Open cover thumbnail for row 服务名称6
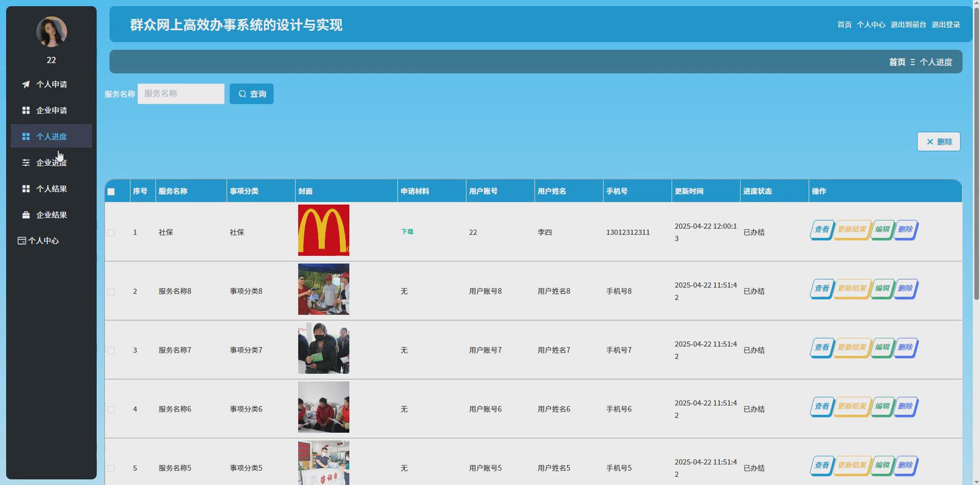 (x=324, y=407)
